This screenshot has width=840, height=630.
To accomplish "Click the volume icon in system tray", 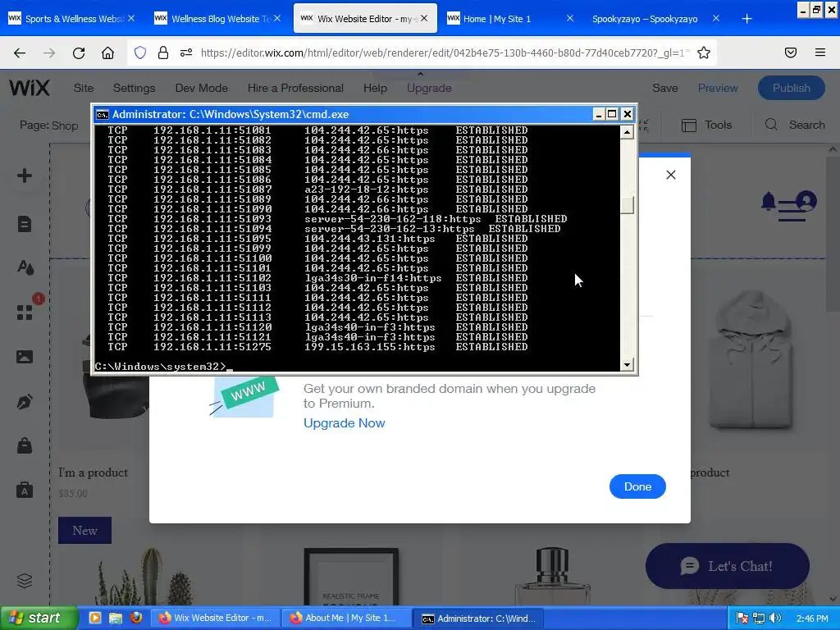I will pyautogui.click(x=775, y=618).
